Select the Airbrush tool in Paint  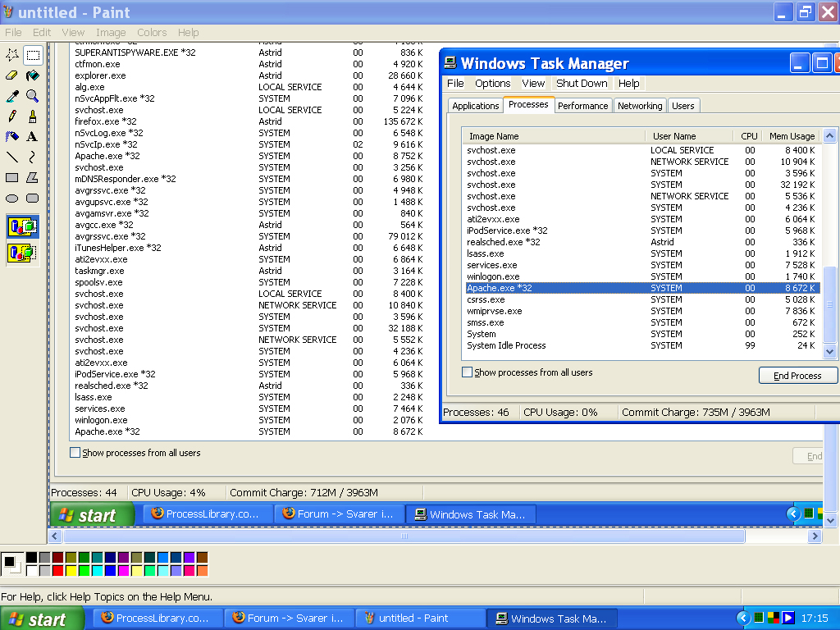(x=11, y=137)
